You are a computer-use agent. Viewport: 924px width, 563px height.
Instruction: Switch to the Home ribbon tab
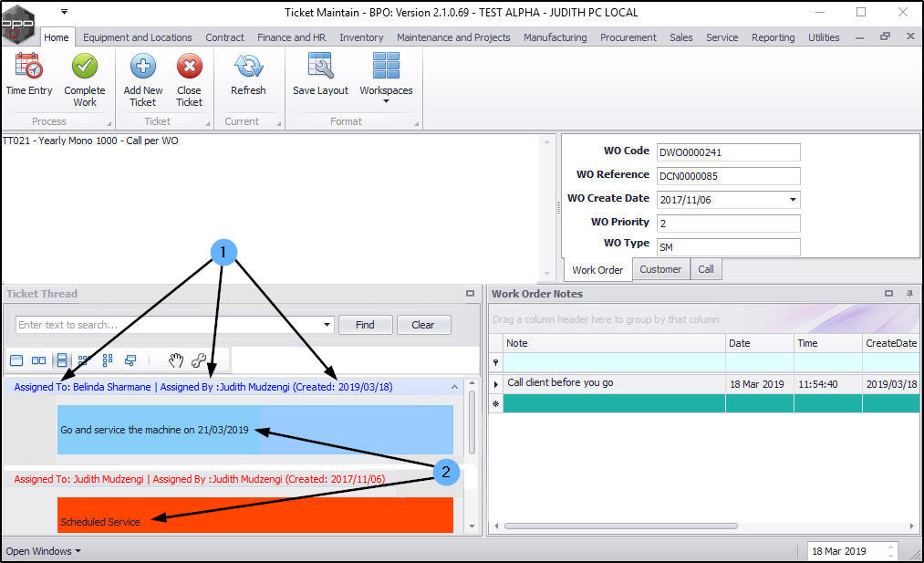pyautogui.click(x=57, y=37)
